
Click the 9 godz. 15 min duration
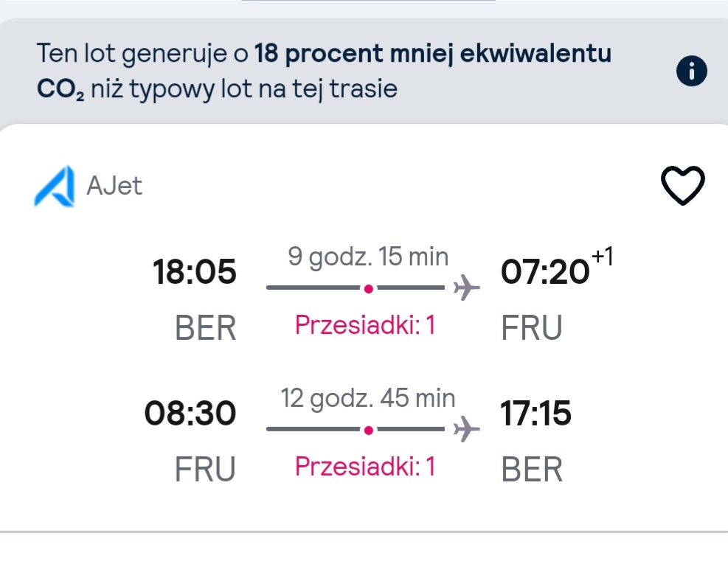(368, 257)
